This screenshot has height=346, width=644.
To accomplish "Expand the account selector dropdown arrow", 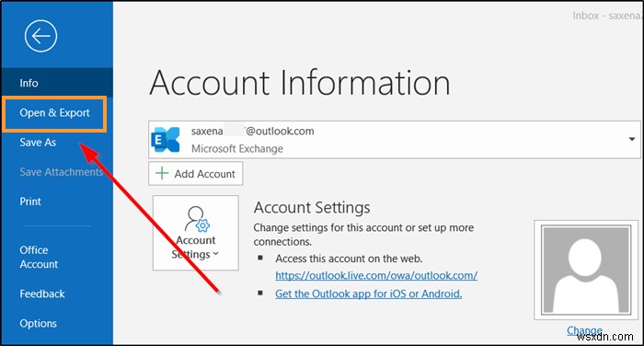I will pyautogui.click(x=632, y=139).
